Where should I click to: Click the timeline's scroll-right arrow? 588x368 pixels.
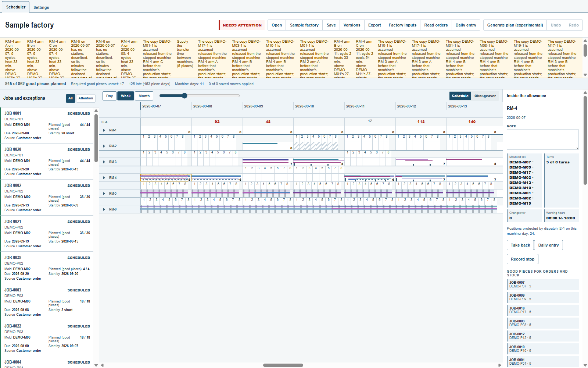(x=500, y=365)
